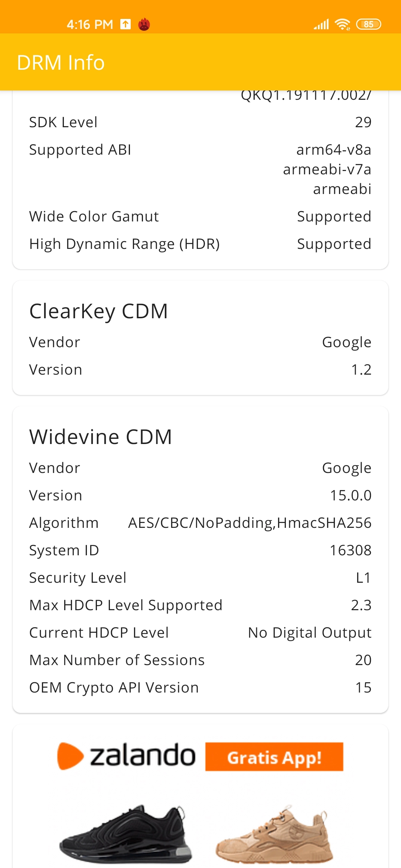Tap the cellular signal bars icon
The height and width of the screenshot is (868, 401).
coord(322,24)
